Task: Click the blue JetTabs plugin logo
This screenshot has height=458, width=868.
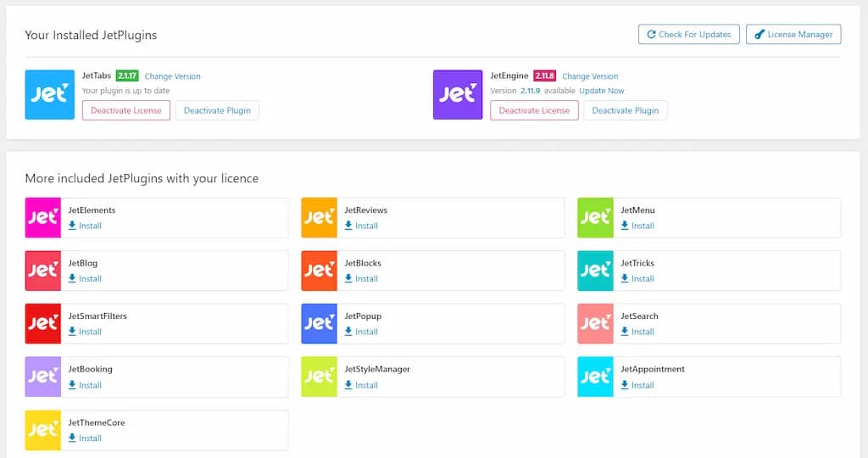Action: click(x=50, y=94)
